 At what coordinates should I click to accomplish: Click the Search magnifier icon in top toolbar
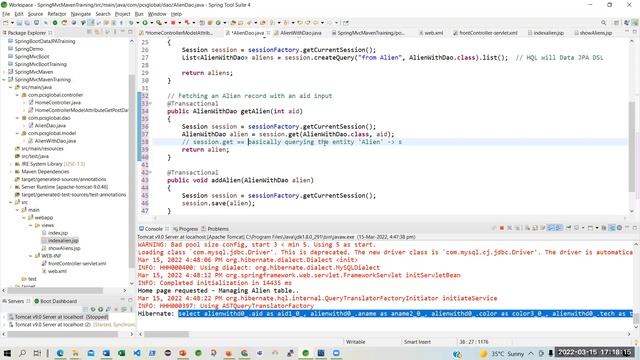(x=603, y=23)
